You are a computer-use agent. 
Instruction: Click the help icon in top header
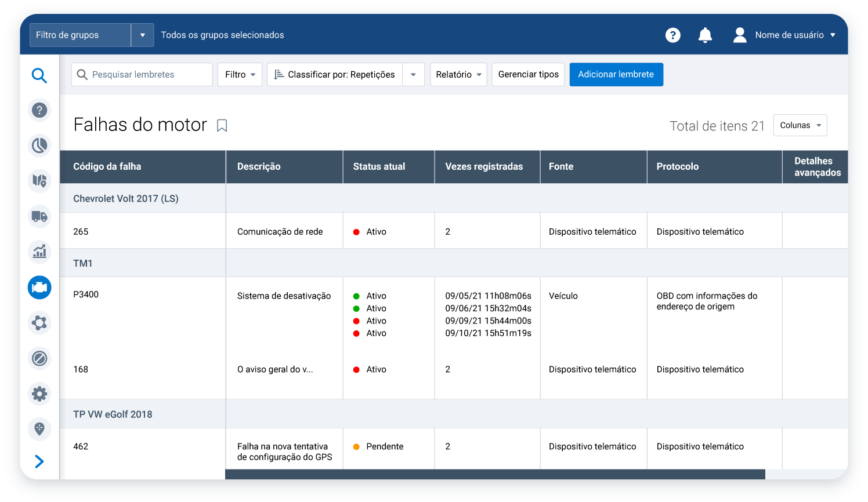tap(672, 35)
